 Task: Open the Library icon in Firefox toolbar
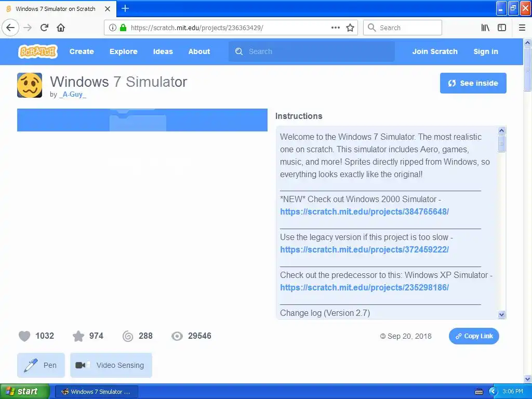pyautogui.click(x=486, y=28)
